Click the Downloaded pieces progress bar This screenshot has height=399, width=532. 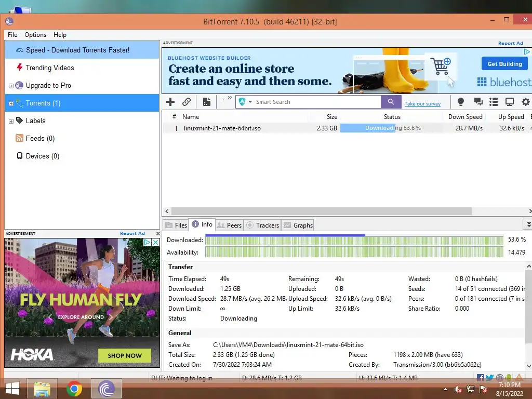pyautogui.click(x=354, y=240)
